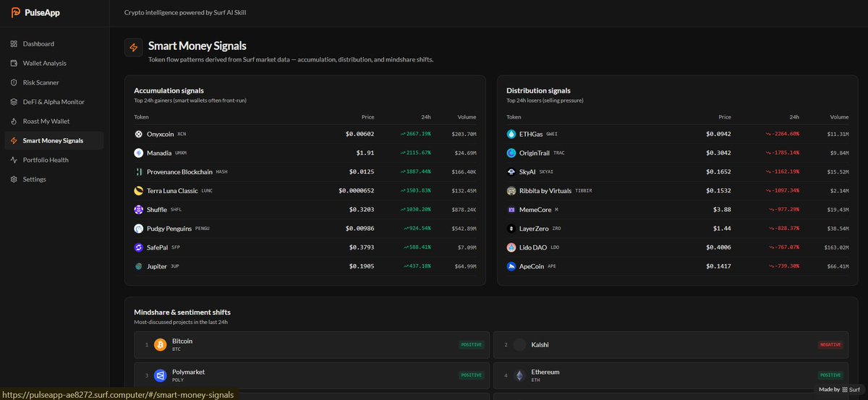Click the Roast My Wallet flame icon

(x=14, y=121)
